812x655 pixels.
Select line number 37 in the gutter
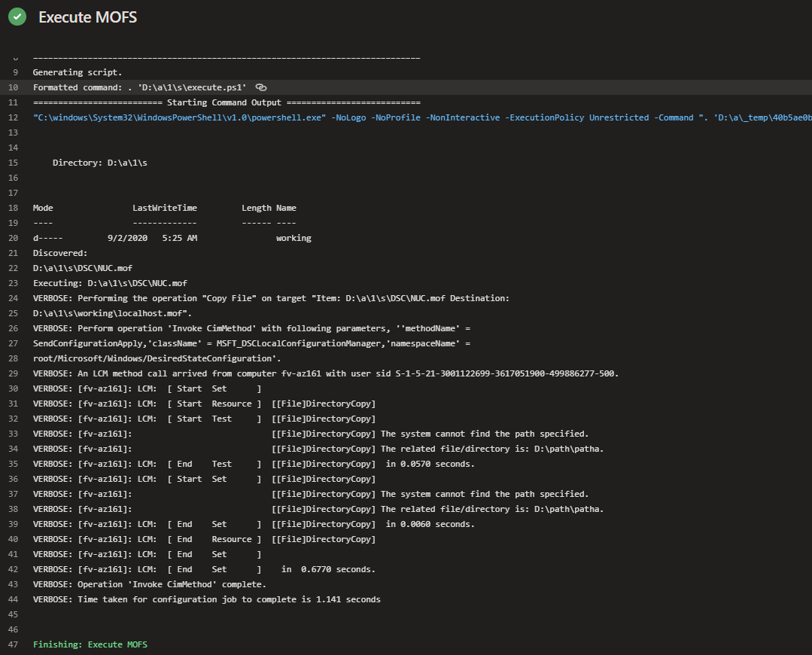14,494
